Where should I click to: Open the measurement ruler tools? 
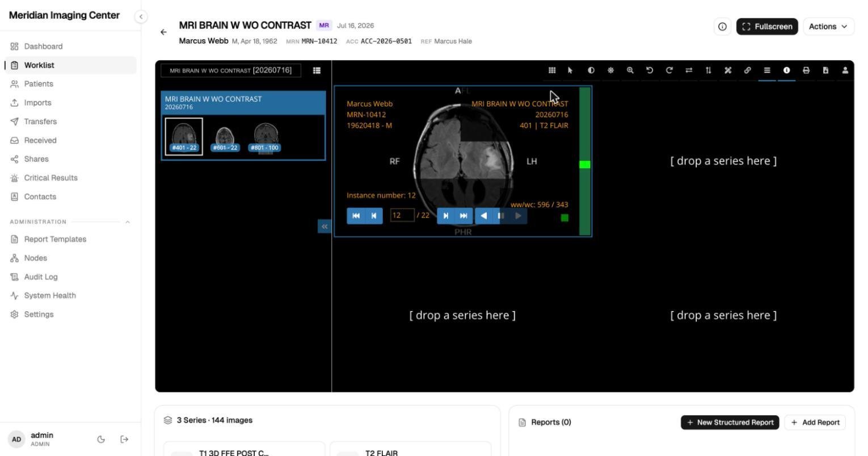coord(728,70)
